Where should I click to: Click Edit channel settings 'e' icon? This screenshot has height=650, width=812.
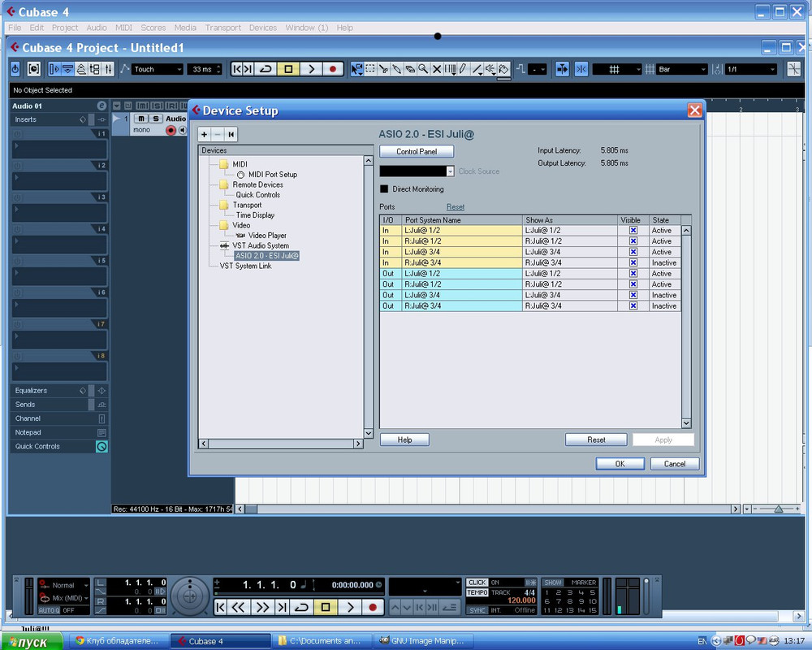[x=102, y=106]
